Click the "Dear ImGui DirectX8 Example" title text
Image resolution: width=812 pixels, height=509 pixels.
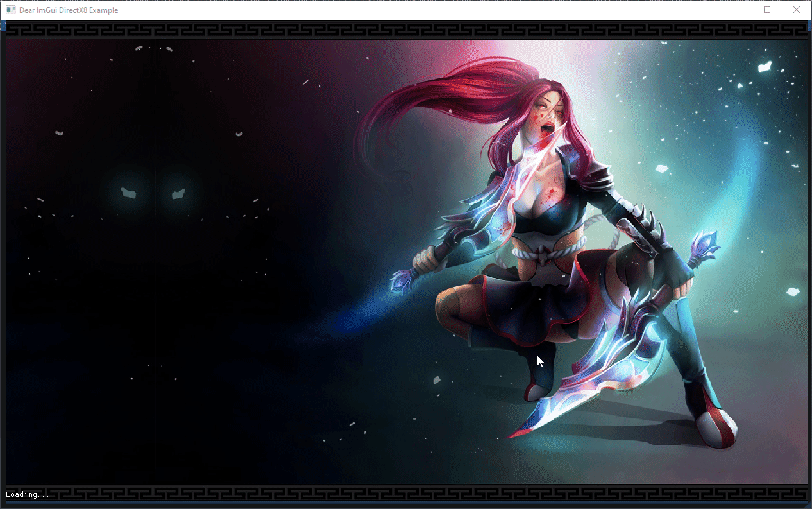click(x=69, y=10)
